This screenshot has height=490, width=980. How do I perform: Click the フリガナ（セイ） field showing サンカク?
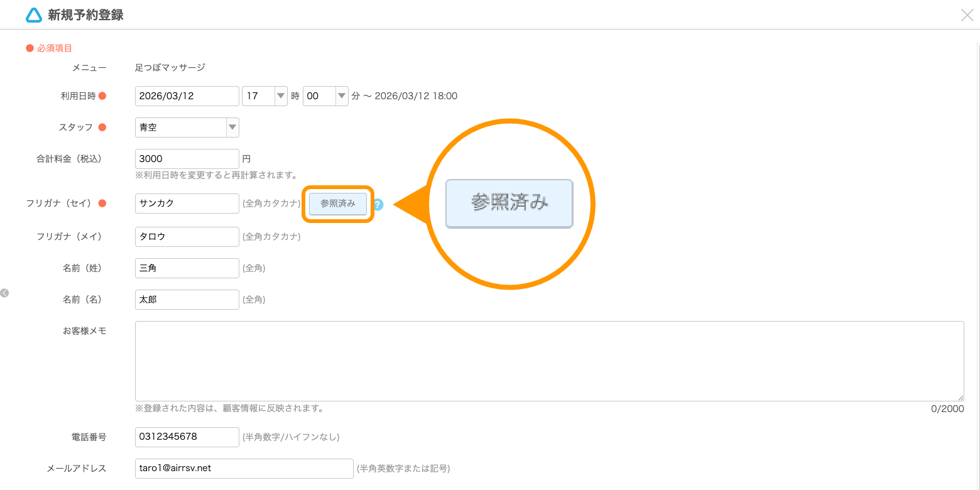(187, 203)
